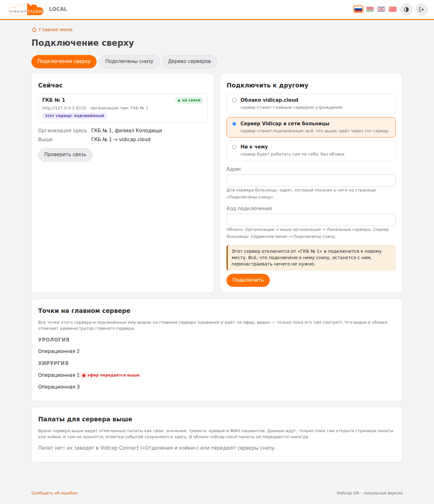Click the orange Подключить button
Viewport: 434px width, 504px height.
tap(248, 280)
